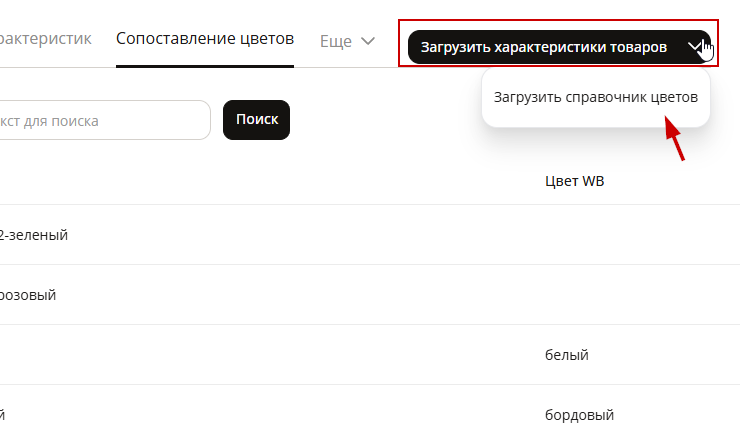Switch to the Сопоставление цветов tab
This screenshot has height=437, width=740.
(205, 39)
